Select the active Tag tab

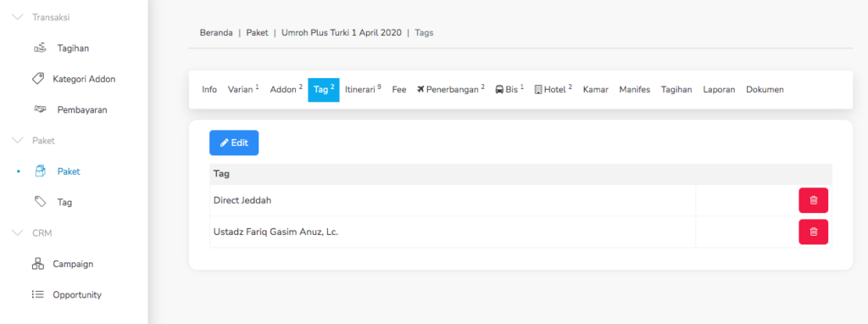[x=324, y=90]
